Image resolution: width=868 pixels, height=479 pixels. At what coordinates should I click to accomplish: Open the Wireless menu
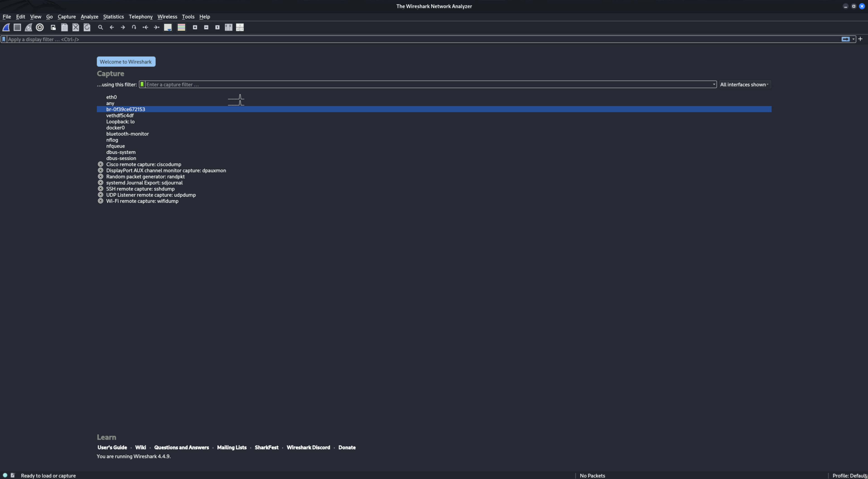pyautogui.click(x=167, y=17)
